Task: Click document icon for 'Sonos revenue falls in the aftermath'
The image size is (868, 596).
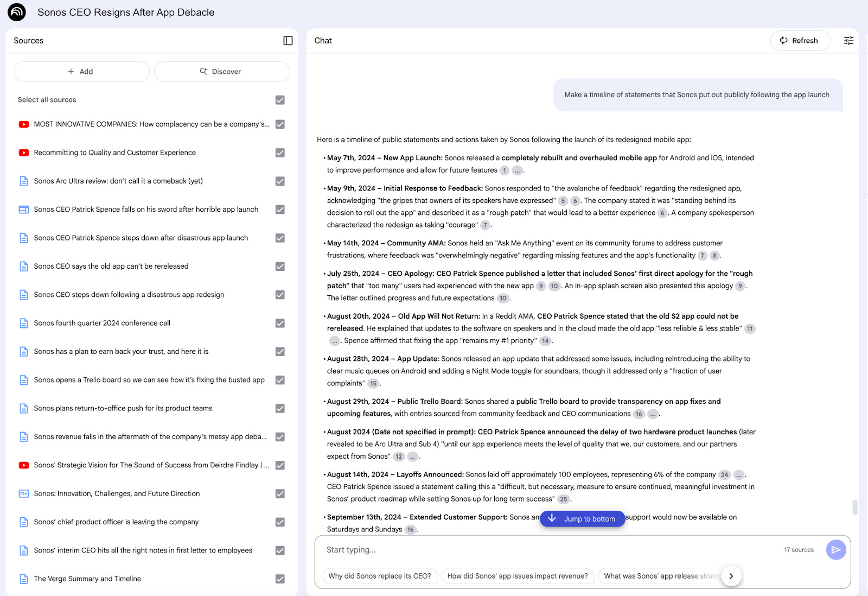Action: point(24,437)
